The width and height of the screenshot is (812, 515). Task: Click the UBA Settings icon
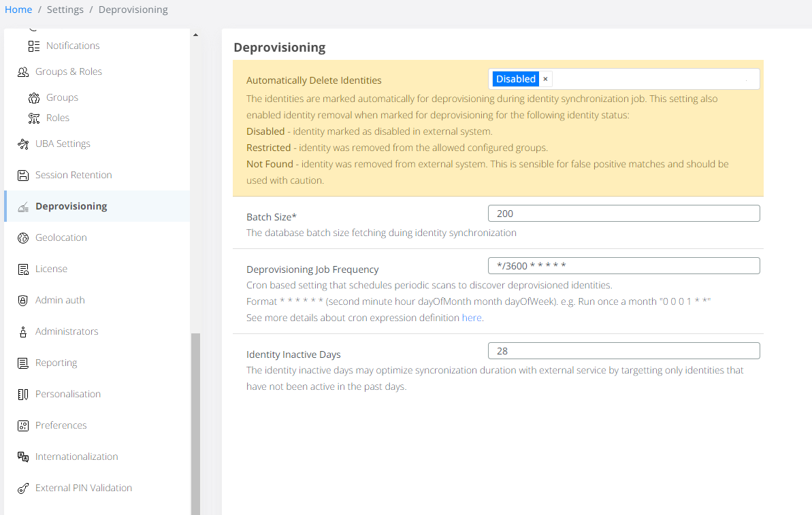point(23,144)
